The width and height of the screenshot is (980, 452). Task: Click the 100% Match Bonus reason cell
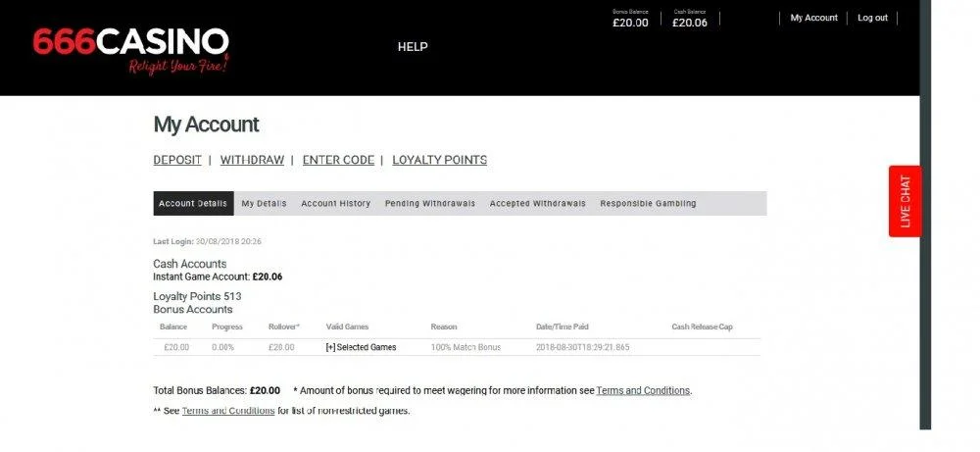coord(465,347)
